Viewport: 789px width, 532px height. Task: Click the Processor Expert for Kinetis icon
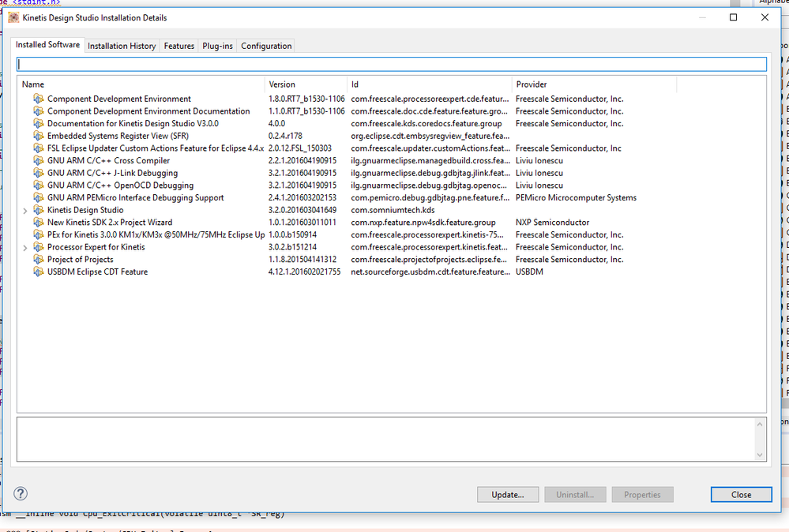pos(39,247)
